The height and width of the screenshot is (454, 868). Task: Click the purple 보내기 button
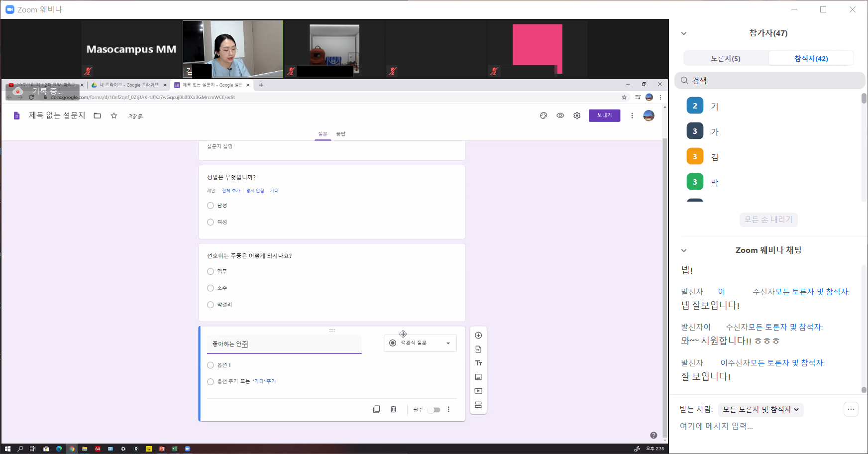(x=604, y=115)
